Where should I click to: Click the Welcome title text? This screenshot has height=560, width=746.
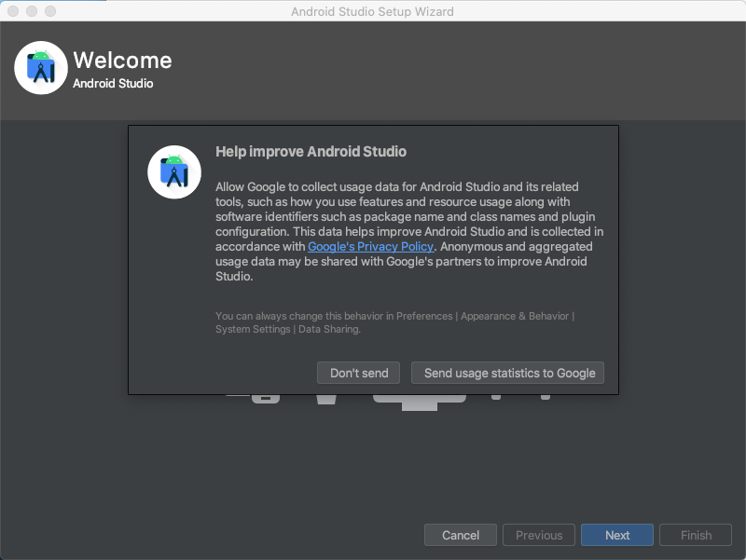point(123,61)
